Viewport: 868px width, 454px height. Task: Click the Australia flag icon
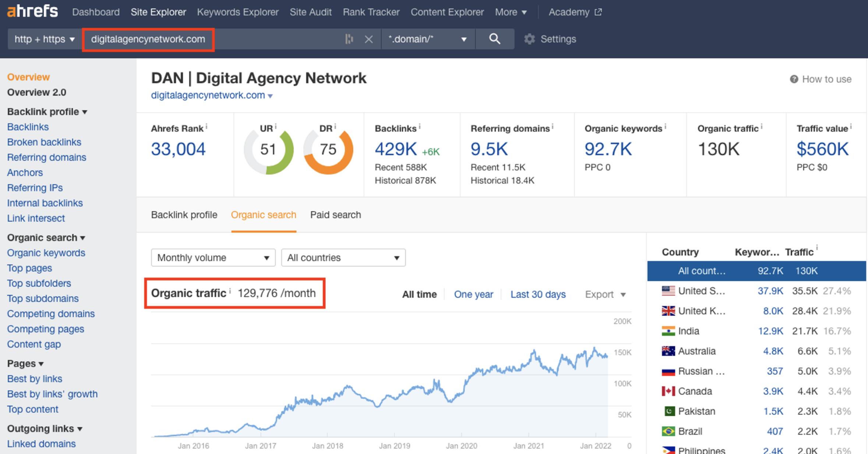(668, 351)
